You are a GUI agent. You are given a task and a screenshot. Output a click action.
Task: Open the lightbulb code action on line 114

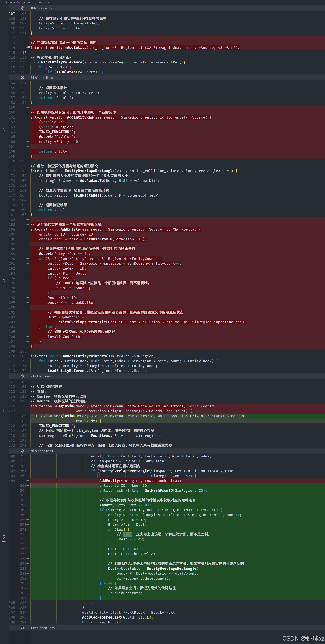[x=28, y=47]
